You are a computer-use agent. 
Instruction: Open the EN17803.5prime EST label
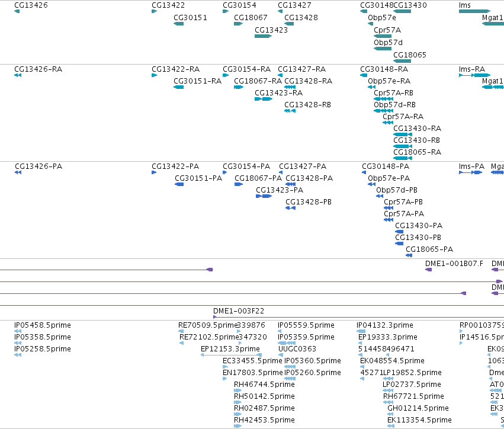[x=253, y=373]
